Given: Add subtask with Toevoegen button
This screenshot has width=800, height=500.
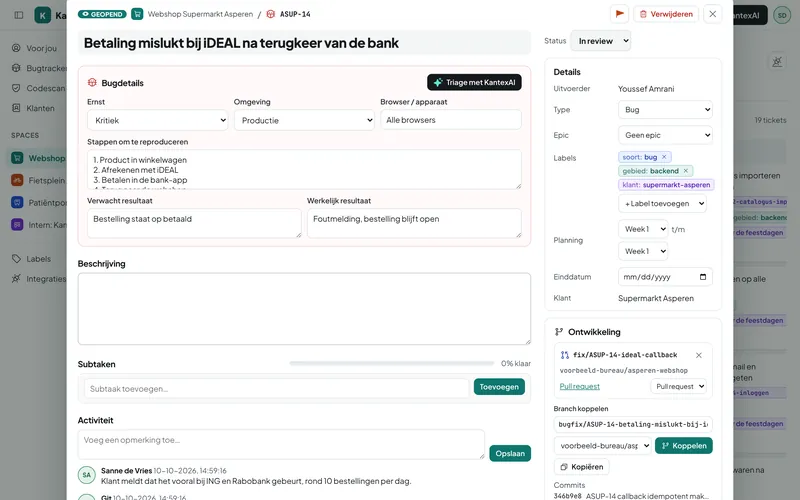Looking at the screenshot, I should pos(499,387).
